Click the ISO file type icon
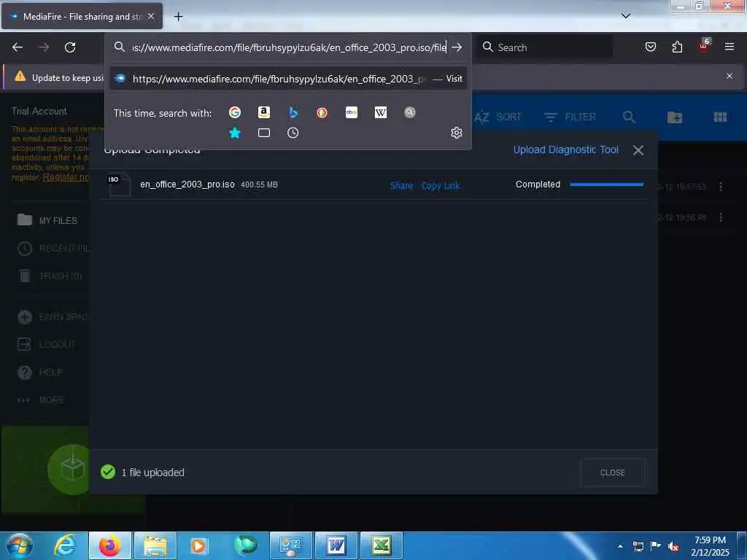This screenshot has height=560, width=747. (x=119, y=184)
